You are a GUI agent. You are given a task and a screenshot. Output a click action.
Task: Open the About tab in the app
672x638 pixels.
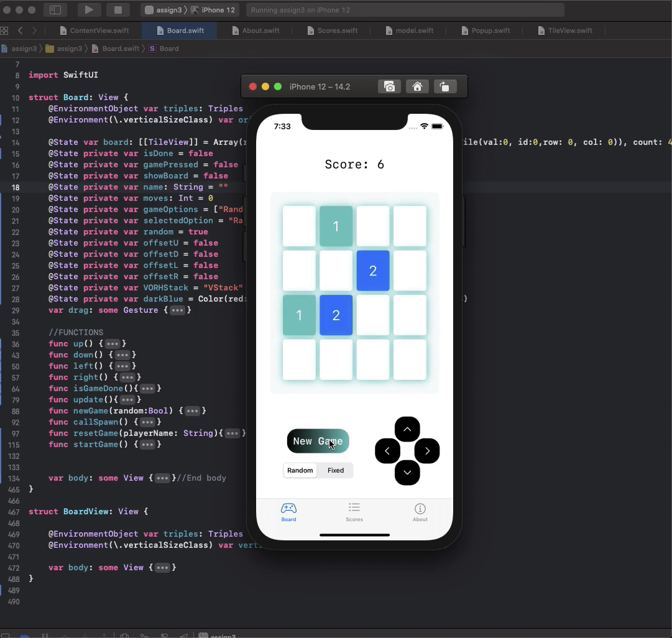[x=420, y=512]
